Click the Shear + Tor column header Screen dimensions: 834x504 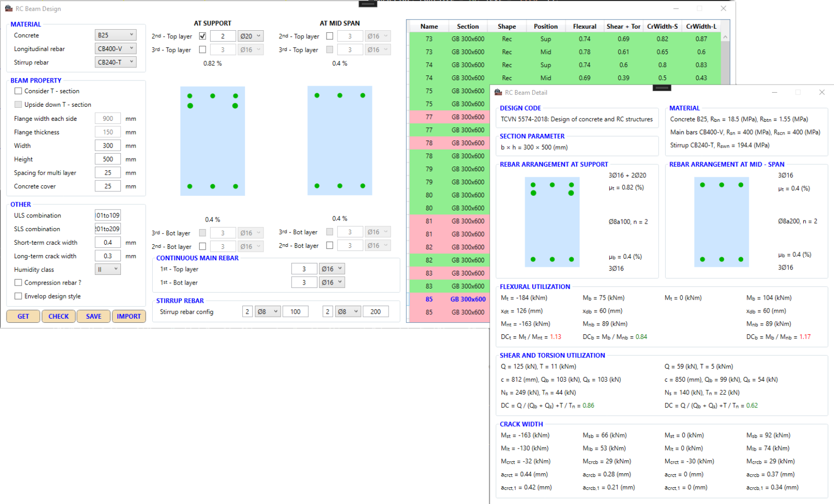(623, 27)
